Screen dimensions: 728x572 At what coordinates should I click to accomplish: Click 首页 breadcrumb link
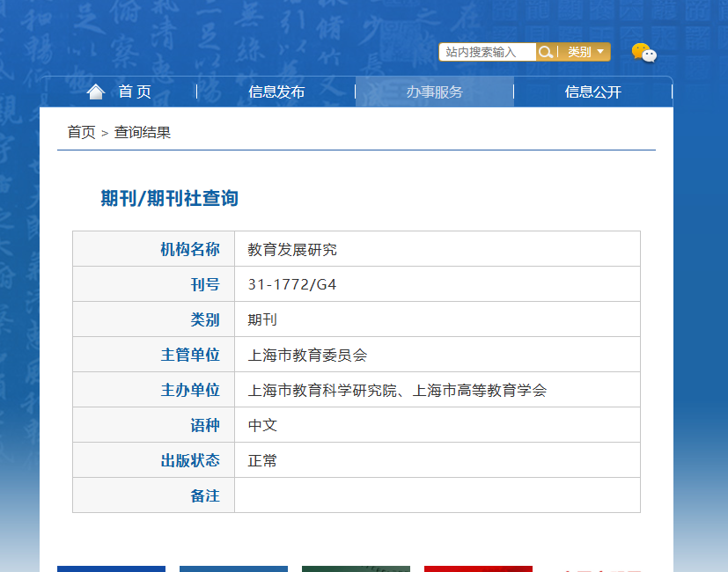point(81,132)
